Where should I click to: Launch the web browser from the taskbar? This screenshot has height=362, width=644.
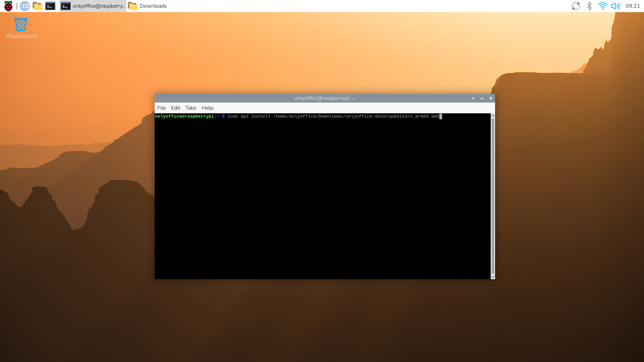pyautogui.click(x=24, y=6)
